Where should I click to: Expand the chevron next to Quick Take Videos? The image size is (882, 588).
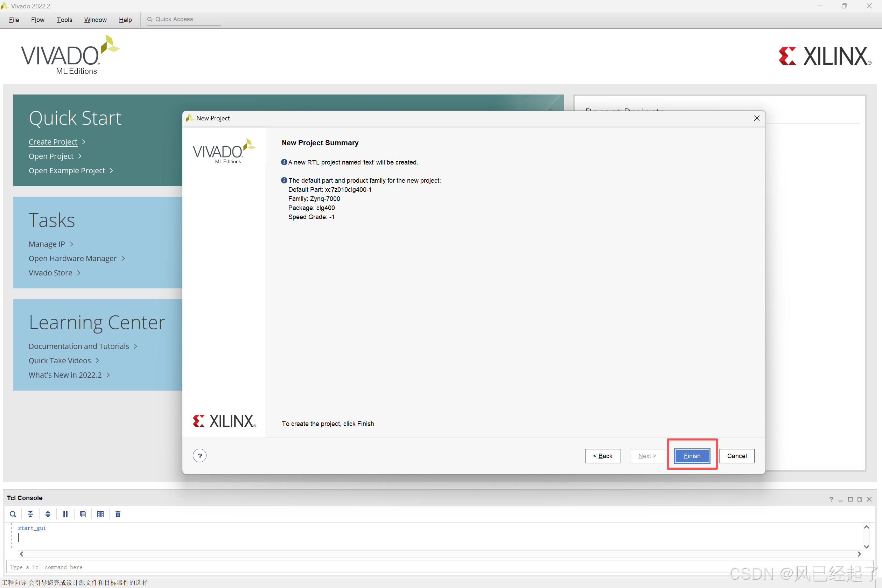pyautogui.click(x=97, y=360)
